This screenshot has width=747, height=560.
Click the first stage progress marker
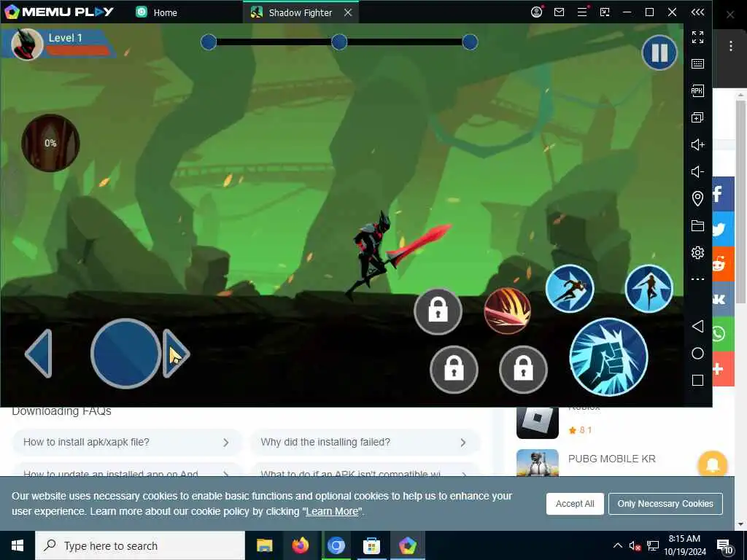click(x=209, y=42)
